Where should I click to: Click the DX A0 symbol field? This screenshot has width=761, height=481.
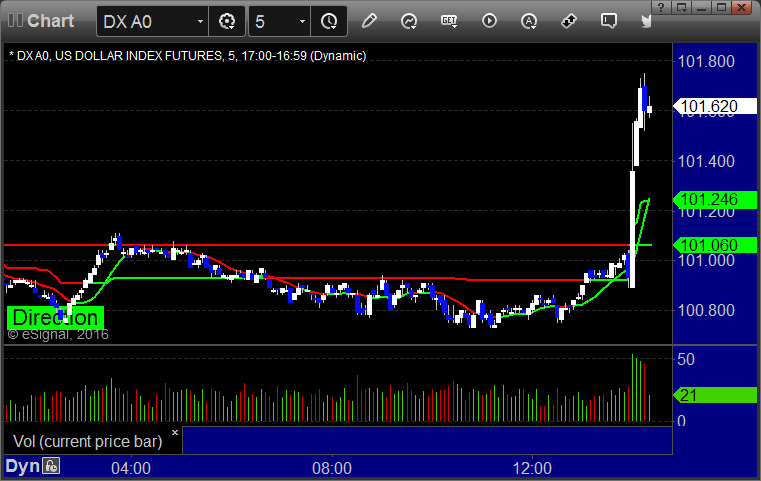(145, 21)
